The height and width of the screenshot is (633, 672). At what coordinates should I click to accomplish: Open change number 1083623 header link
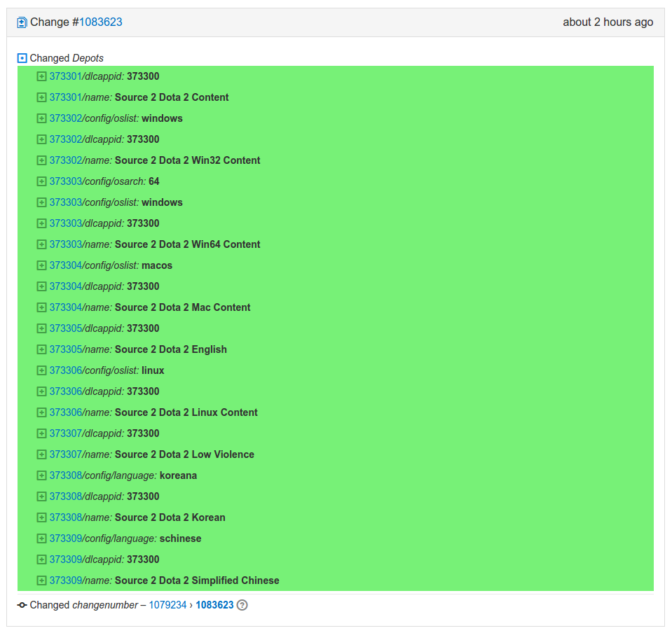click(101, 22)
